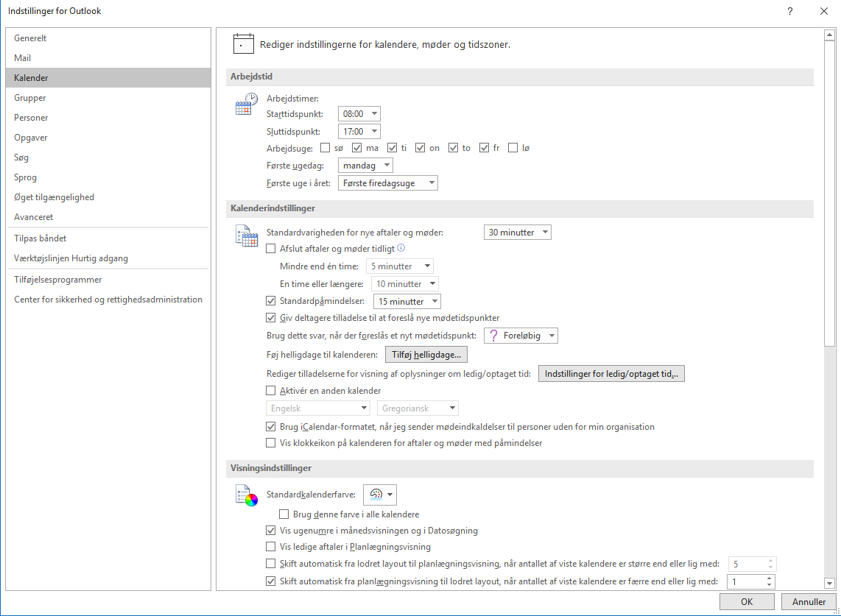Select Sprog in the sidebar
Viewport: 841px width, 616px height.
pos(108,177)
